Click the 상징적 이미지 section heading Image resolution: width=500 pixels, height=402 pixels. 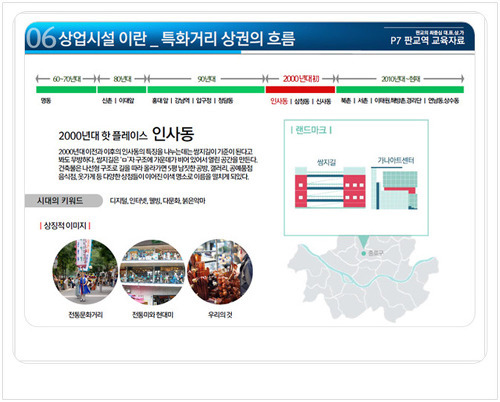tap(65, 226)
